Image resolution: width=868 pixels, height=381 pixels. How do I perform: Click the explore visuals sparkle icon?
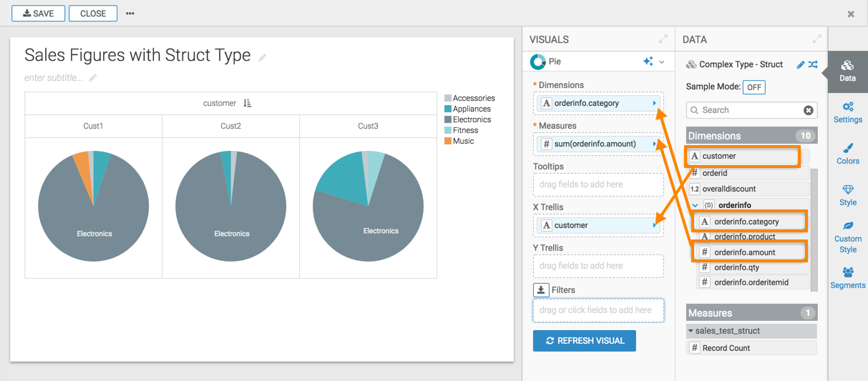point(648,62)
